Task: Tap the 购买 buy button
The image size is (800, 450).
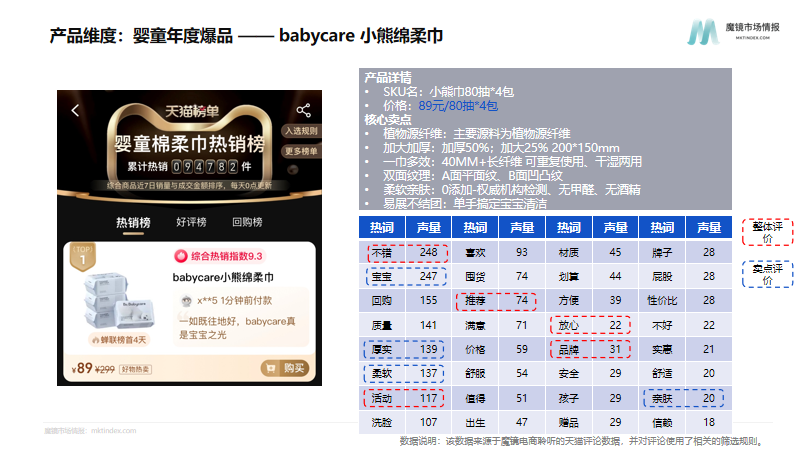Action: (285, 368)
